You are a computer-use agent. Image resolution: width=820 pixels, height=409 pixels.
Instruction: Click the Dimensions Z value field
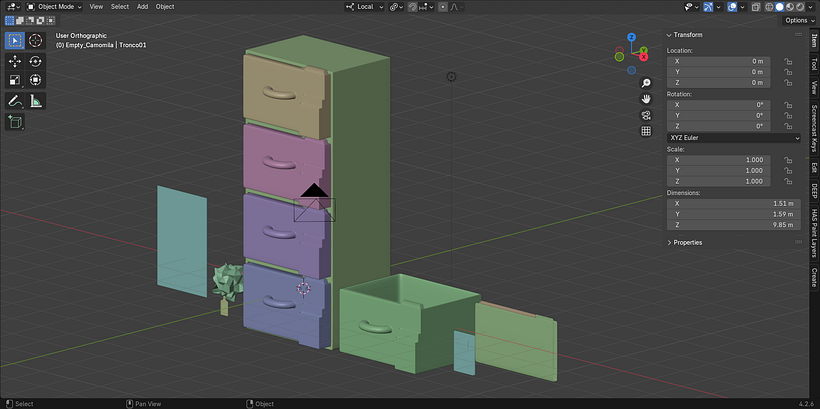pyautogui.click(x=734, y=225)
